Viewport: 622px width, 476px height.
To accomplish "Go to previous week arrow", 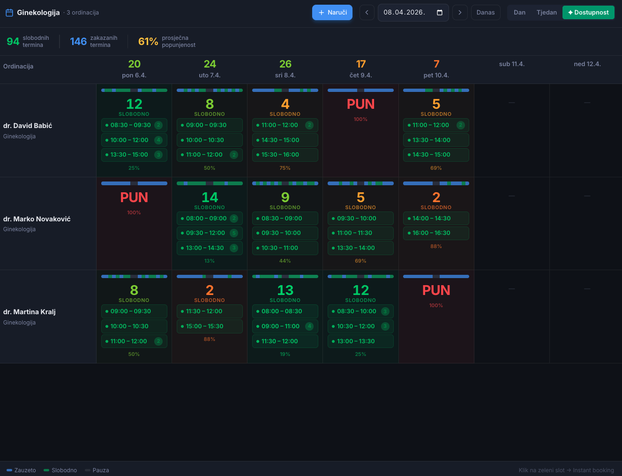I will (367, 13).
